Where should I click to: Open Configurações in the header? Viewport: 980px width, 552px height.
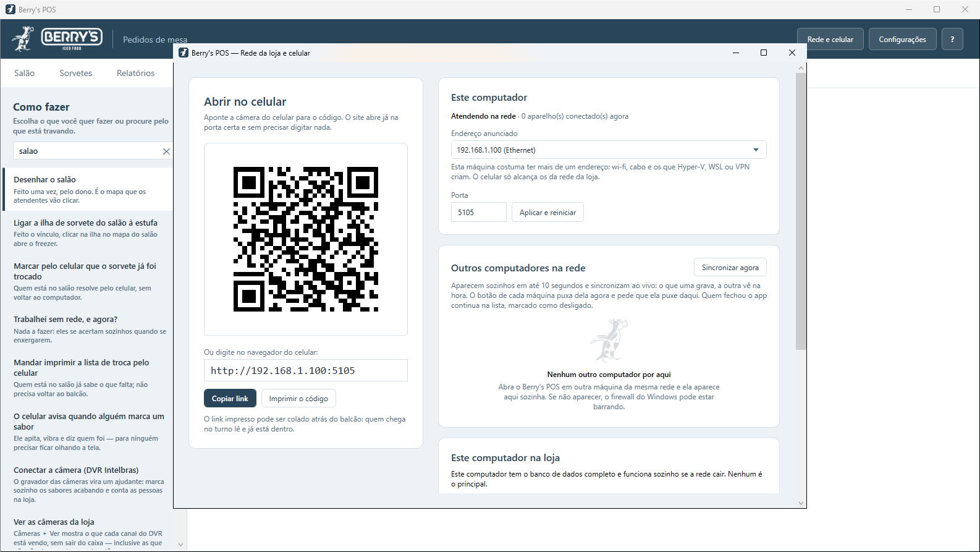(903, 39)
